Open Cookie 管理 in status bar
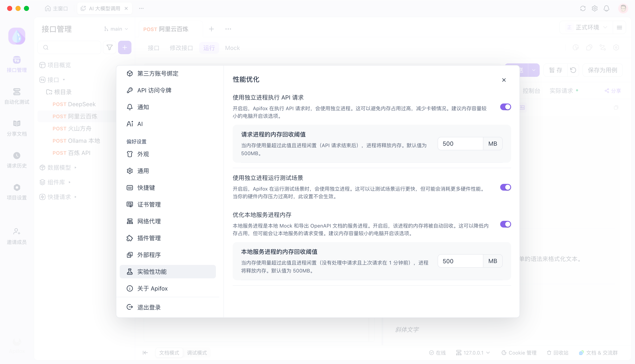The width and height of the screenshot is (635, 364). [x=519, y=353]
